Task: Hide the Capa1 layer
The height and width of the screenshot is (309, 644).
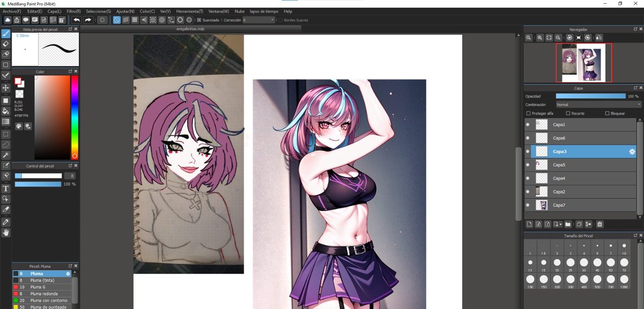Action: coord(528,125)
